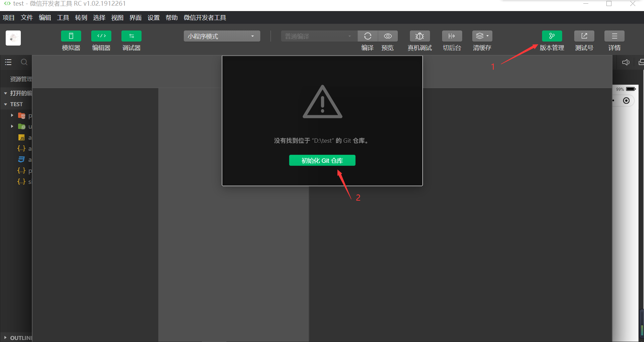This screenshot has width=644, height=342.
Task: Open the 文件 menu
Action: [27, 18]
